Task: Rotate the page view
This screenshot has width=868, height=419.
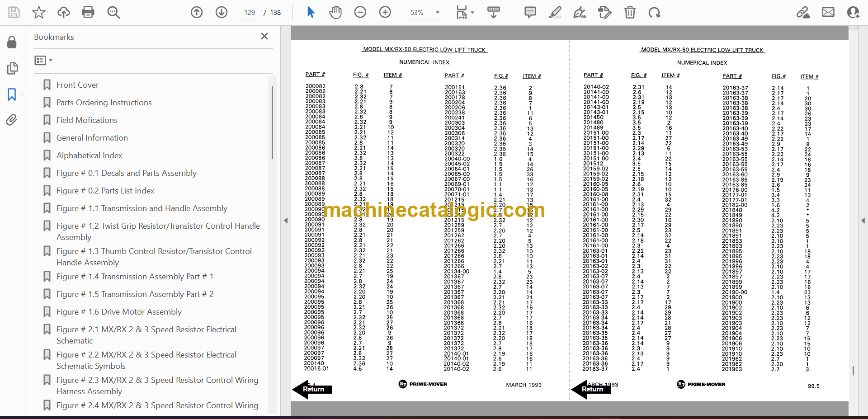Action: (x=654, y=12)
